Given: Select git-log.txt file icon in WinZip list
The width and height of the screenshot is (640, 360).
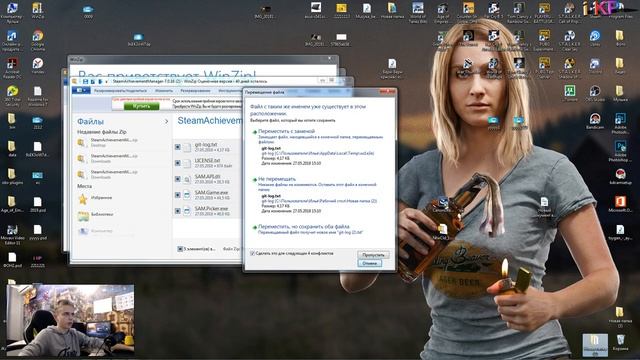Looking at the screenshot, I should [187, 147].
